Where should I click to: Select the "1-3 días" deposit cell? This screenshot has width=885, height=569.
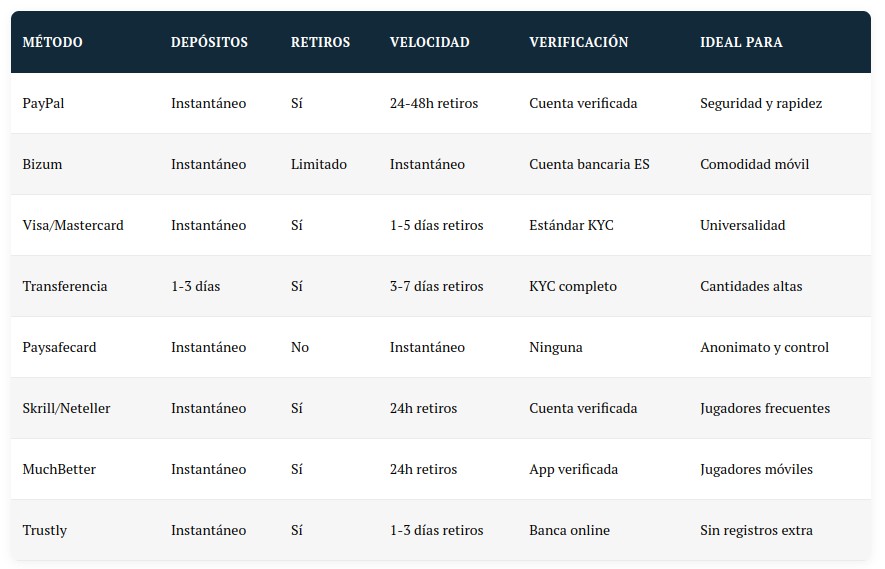[x=195, y=286]
